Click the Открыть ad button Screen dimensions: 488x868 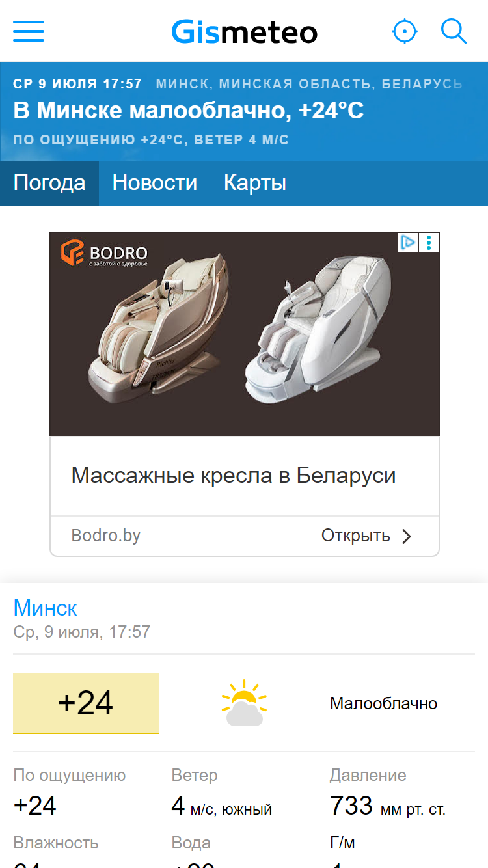tap(355, 536)
